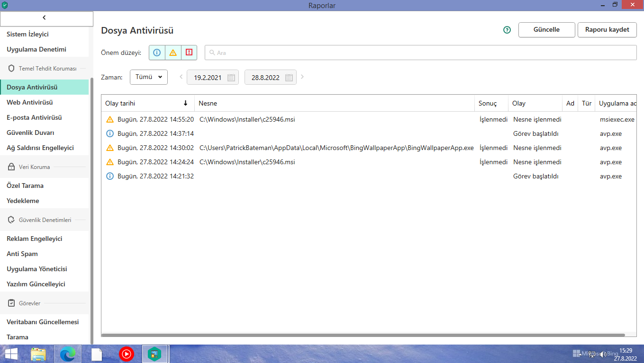Image resolution: width=644 pixels, height=363 pixels.
Task: Toggle the warning events importance filter
Action: [x=173, y=53]
